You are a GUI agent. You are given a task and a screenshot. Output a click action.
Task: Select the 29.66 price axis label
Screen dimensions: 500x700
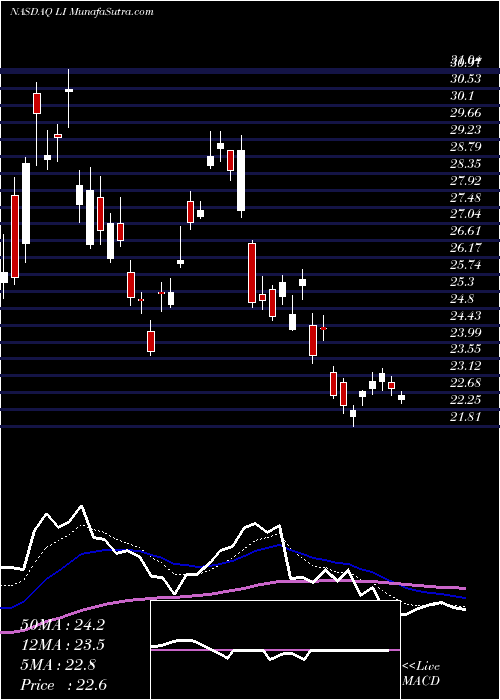(x=466, y=113)
